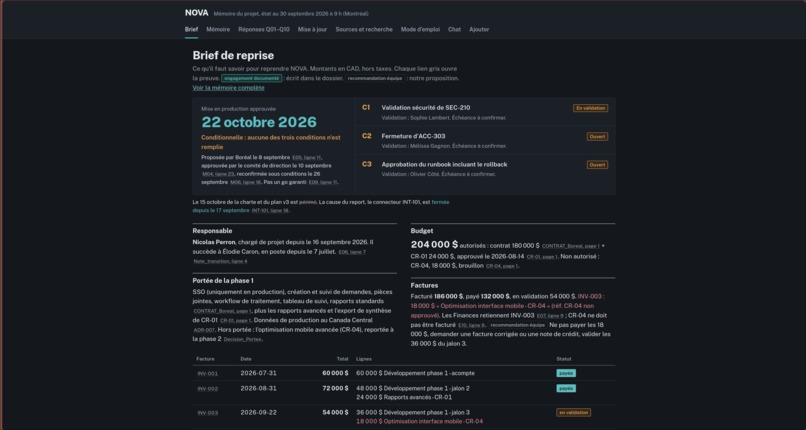Click the Portée de la phase 1 heading

[x=223, y=281]
